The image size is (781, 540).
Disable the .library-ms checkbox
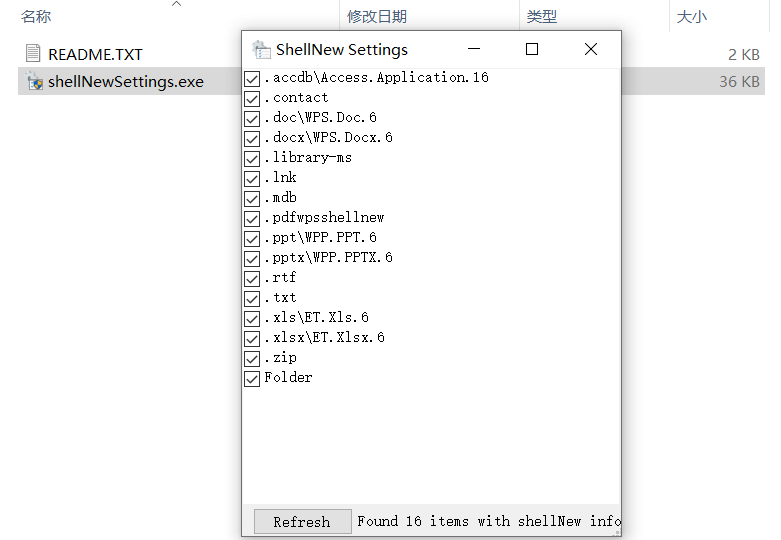point(252,158)
